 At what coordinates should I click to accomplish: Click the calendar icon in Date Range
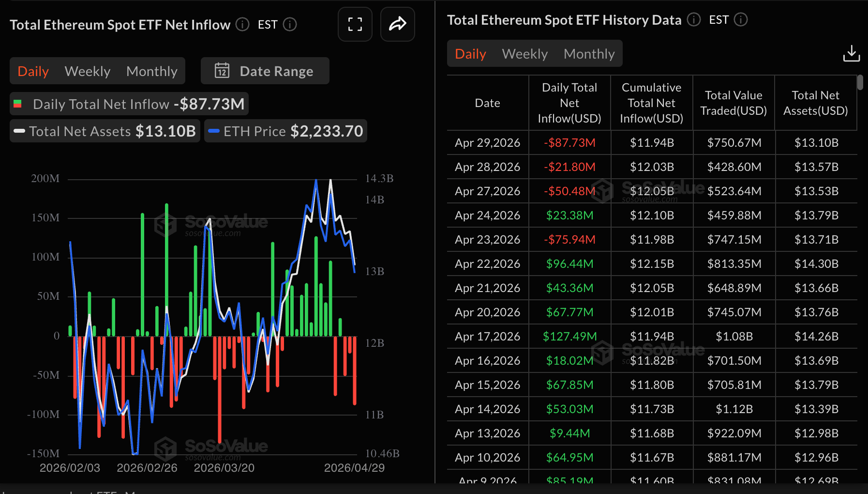(222, 71)
